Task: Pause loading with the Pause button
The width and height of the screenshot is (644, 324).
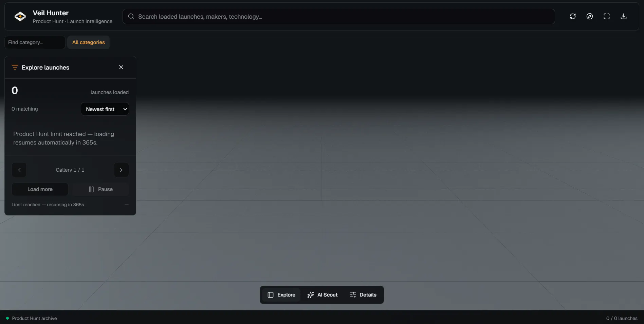Action: (100, 189)
